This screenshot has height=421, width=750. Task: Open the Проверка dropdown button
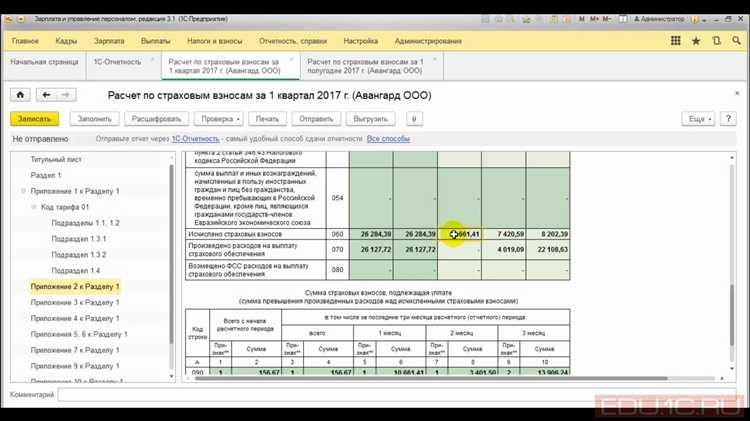click(x=219, y=119)
